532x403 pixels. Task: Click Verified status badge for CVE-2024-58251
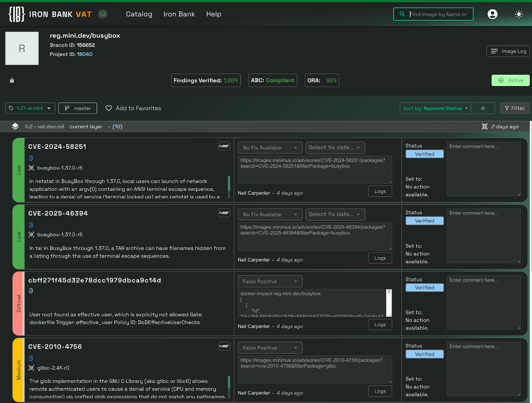(425, 154)
